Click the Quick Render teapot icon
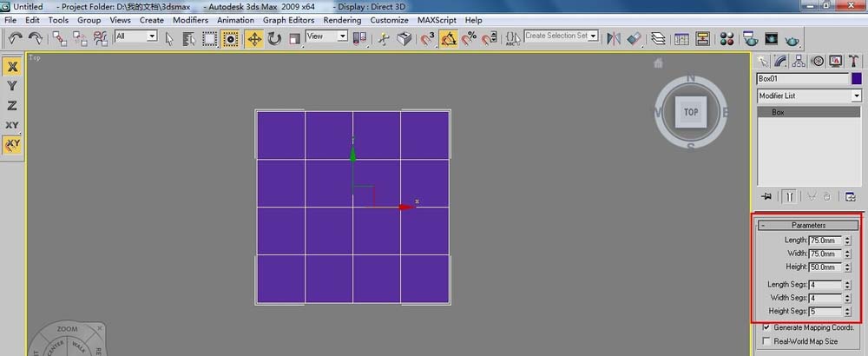The width and height of the screenshot is (868, 356). (x=792, y=38)
